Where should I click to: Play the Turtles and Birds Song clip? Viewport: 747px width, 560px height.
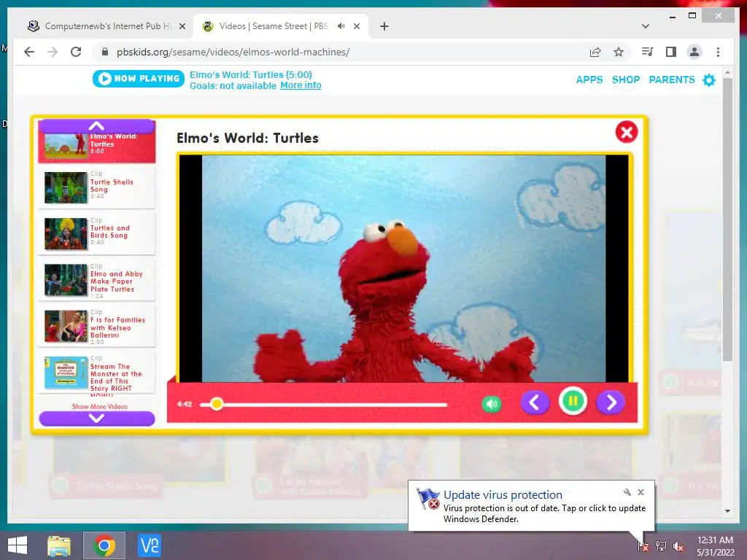click(x=97, y=233)
